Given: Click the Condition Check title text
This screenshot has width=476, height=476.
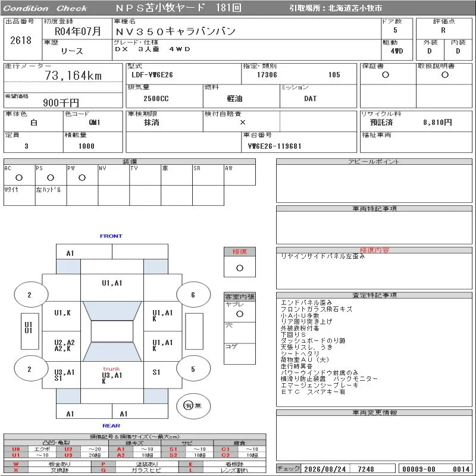Looking at the screenshot, I should tap(45, 8).
